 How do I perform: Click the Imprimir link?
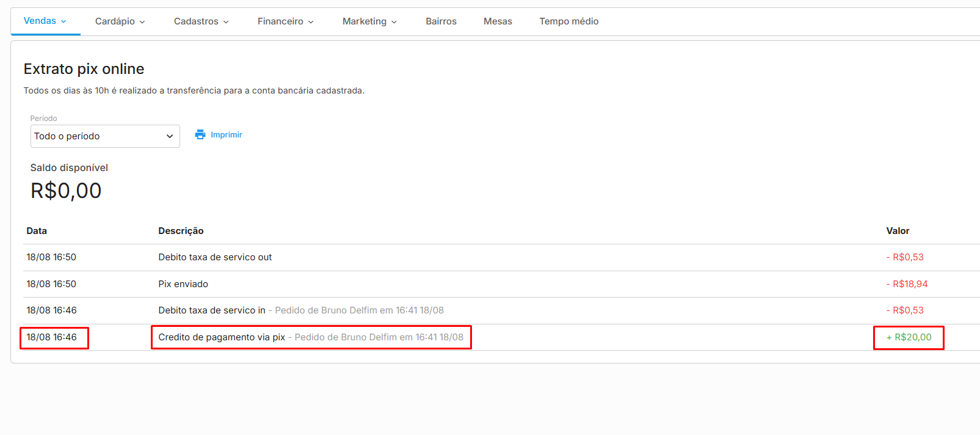[226, 135]
